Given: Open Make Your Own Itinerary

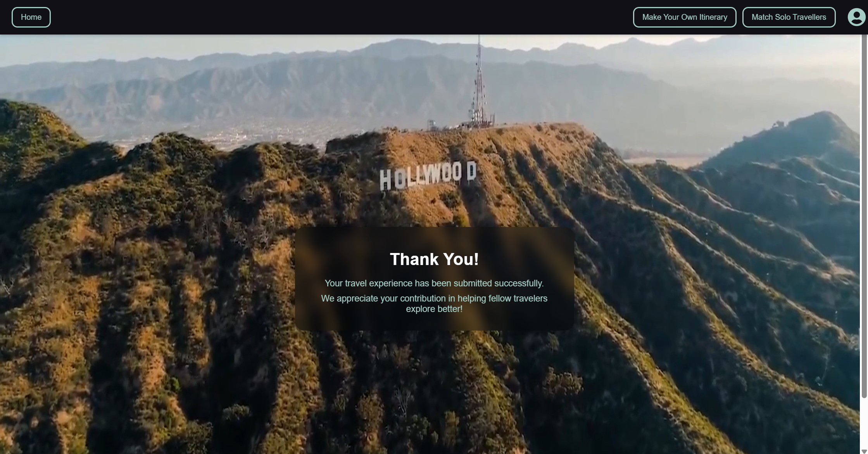Looking at the screenshot, I should [684, 17].
